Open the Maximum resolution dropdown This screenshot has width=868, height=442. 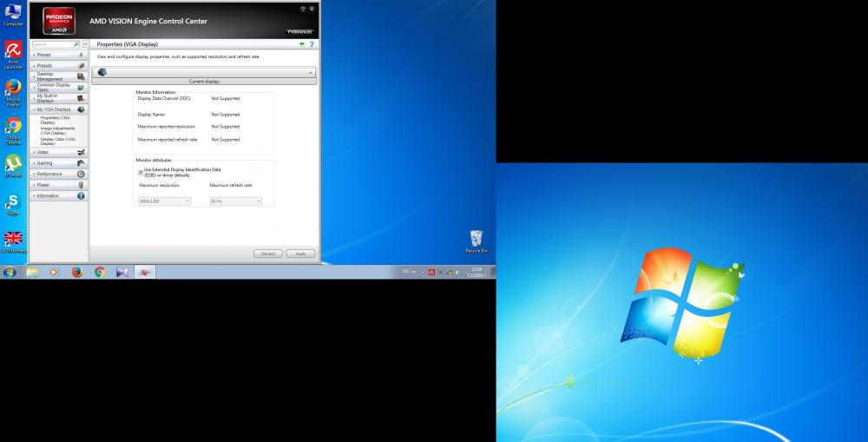tap(164, 201)
